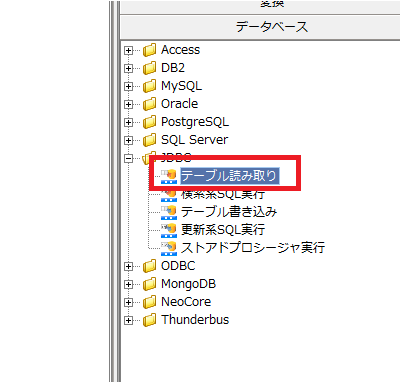Screen dimensions: 400x382
Task: Expand the NeoCore folder node
Action: pyautogui.click(x=128, y=303)
